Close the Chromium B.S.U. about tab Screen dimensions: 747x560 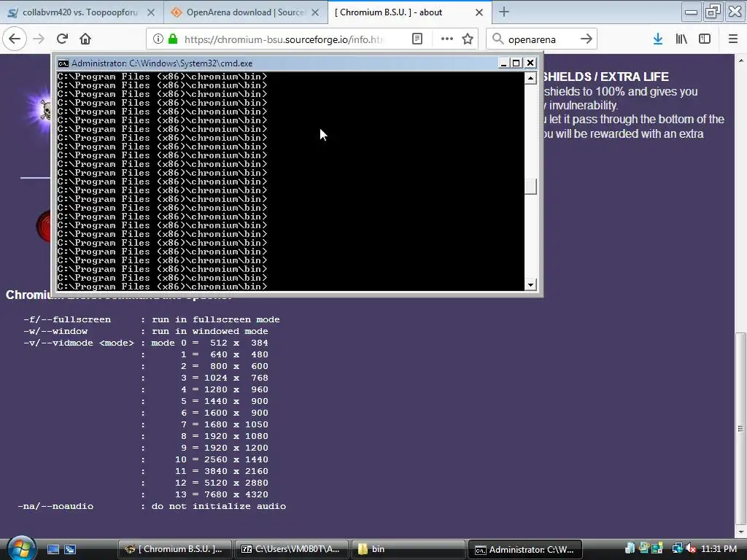tap(479, 12)
